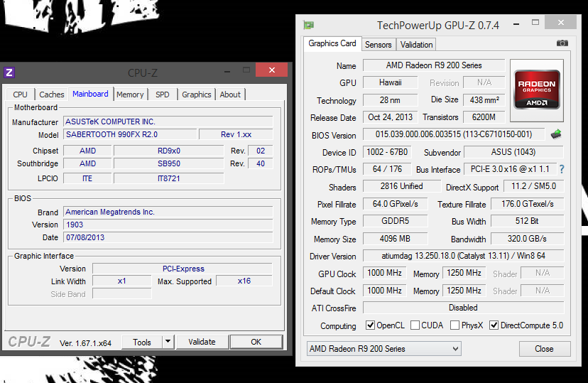This screenshot has height=383, width=588.
Task: Click the BIOS date 07/08/2013
Action: click(168, 237)
